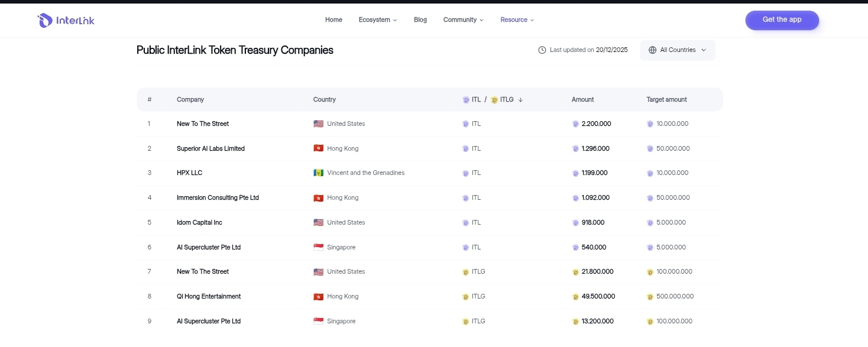Viewport: 868px width, 347px height.
Task: Click the Target amount column header
Action: coord(666,100)
